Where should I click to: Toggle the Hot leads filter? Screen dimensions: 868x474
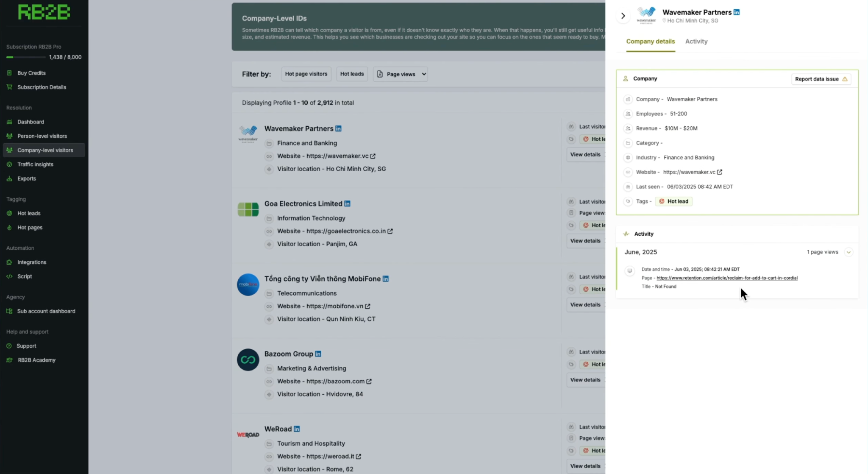click(x=352, y=74)
